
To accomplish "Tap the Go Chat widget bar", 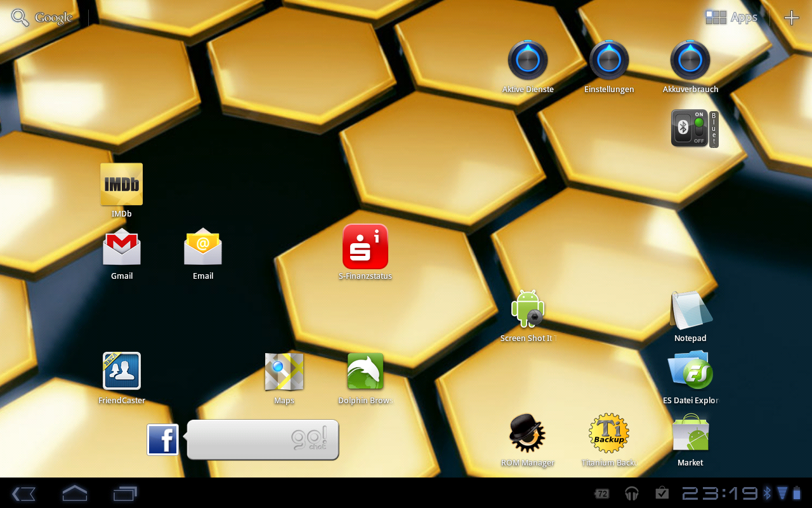I will pos(263,439).
